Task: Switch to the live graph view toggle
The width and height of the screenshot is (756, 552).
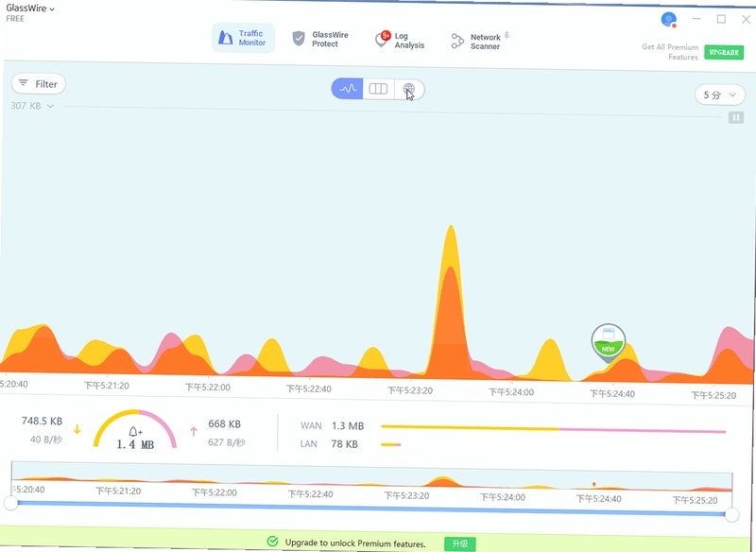Action: (x=347, y=89)
